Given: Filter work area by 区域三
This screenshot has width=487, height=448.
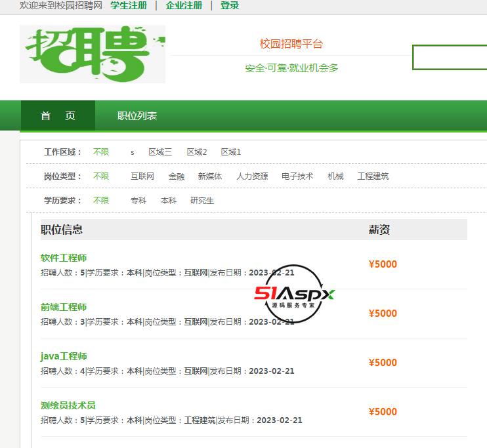Looking at the screenshot, I should click(160, 152).
